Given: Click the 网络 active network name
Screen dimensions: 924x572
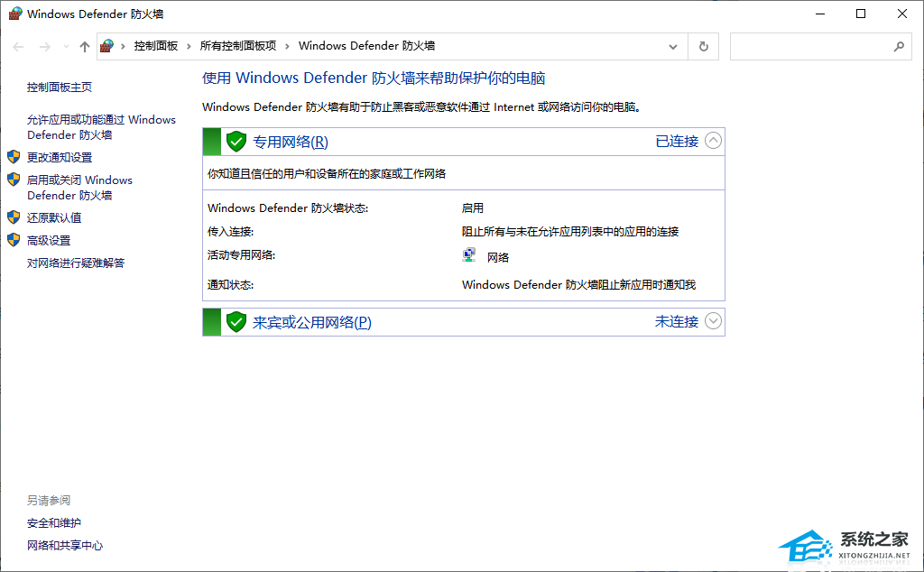Looking at the screenshot, I should pyautogui.click(x=498, y=257).
